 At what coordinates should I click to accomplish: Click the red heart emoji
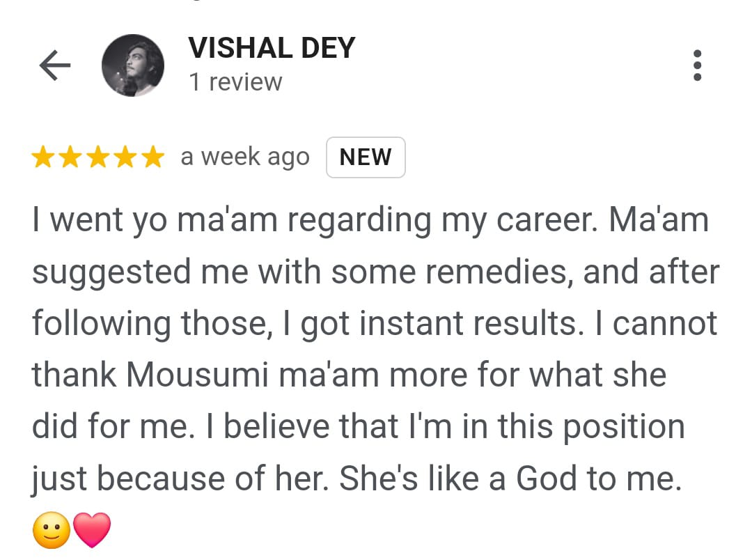92,530
